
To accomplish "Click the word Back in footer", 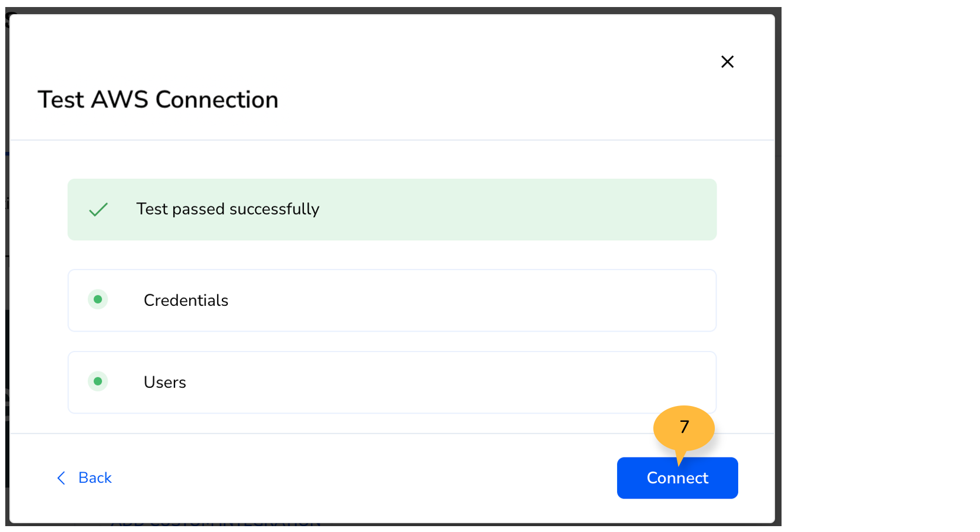I will pyautogui.click(x=95, y=478).
